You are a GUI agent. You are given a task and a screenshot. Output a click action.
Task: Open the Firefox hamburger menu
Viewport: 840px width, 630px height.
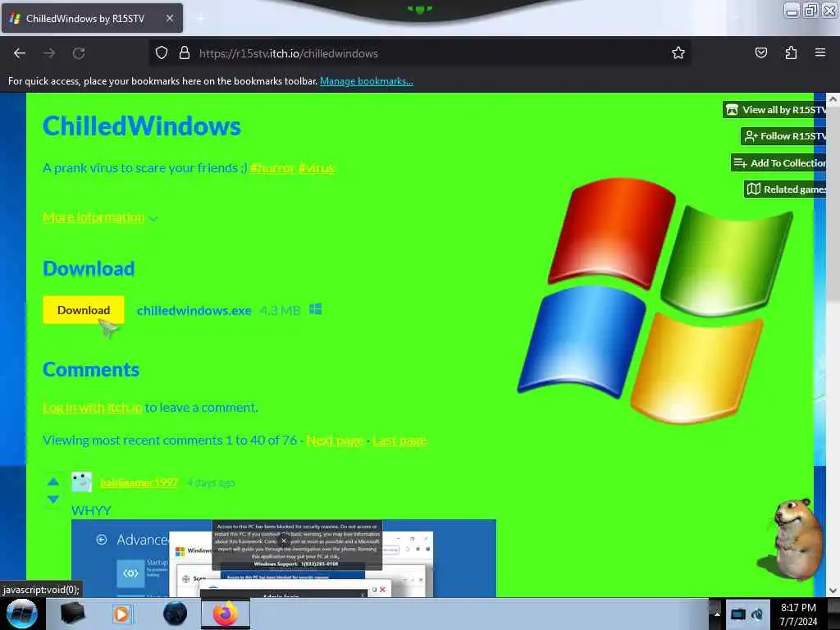click(820, 52)
